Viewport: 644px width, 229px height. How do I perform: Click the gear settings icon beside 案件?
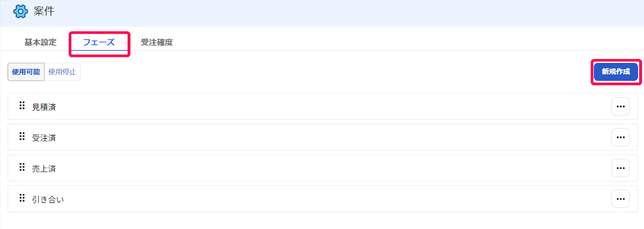coord(21,11)
